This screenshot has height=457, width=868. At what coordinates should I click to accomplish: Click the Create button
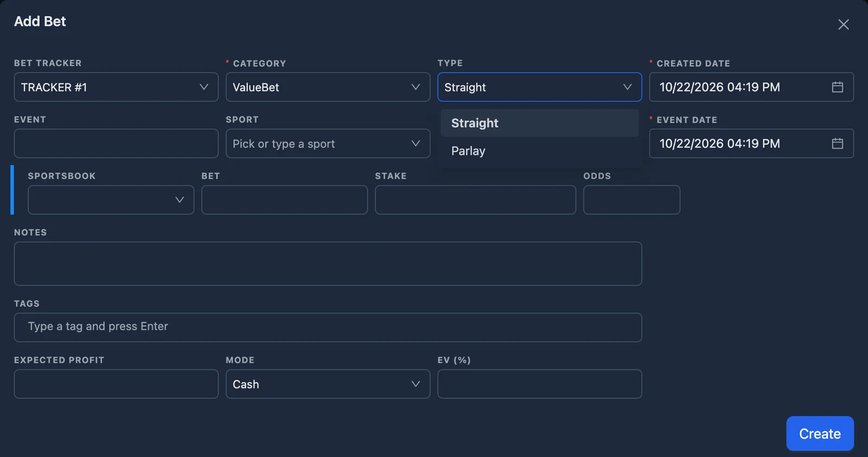820,434
